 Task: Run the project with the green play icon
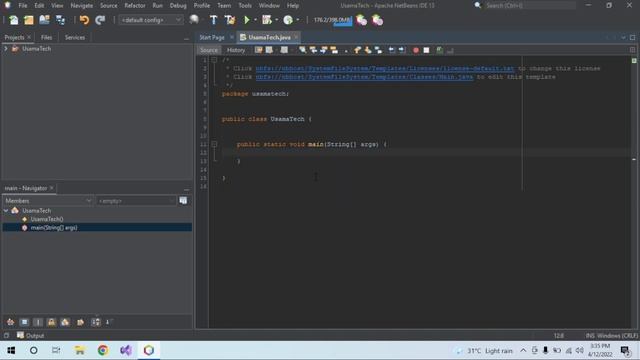(x=247, y=20)
